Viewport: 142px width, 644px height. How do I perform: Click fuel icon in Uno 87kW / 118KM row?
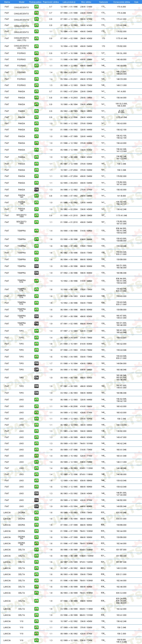[x=36, y=474]
